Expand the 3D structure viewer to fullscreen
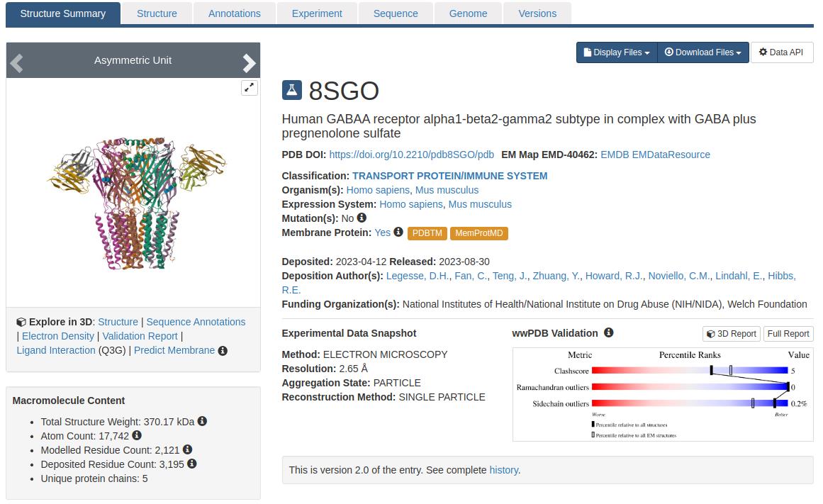 [250, 88]
